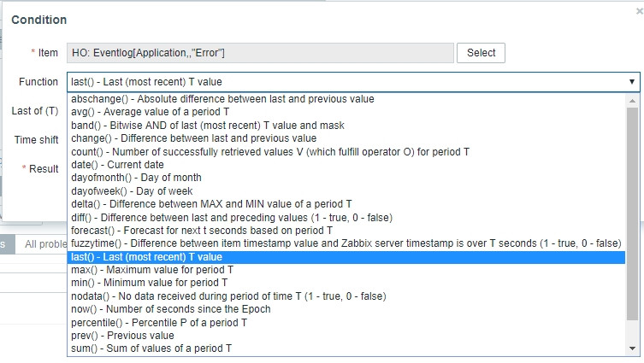The image size is (644, 363).
Task: Choose max() maximum value option
Action: [346, 270]
